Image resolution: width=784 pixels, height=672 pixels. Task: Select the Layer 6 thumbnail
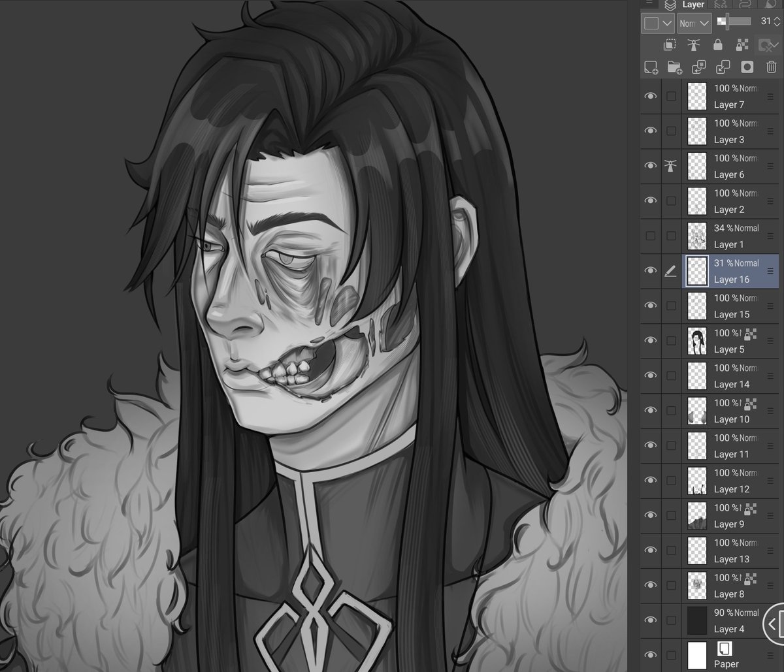(x=698, y=166)
